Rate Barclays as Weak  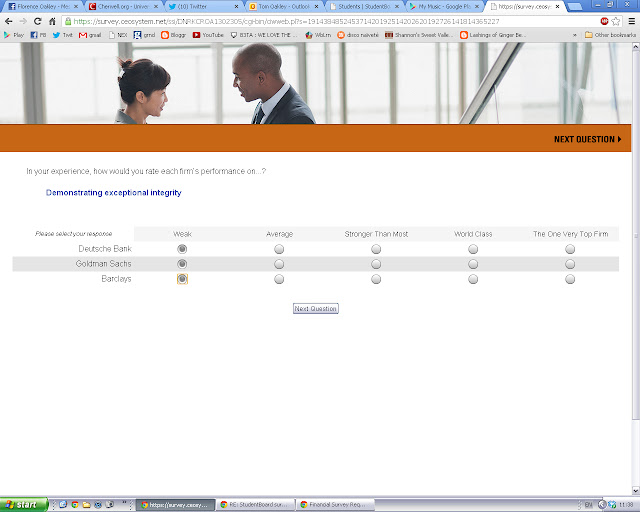182,279
